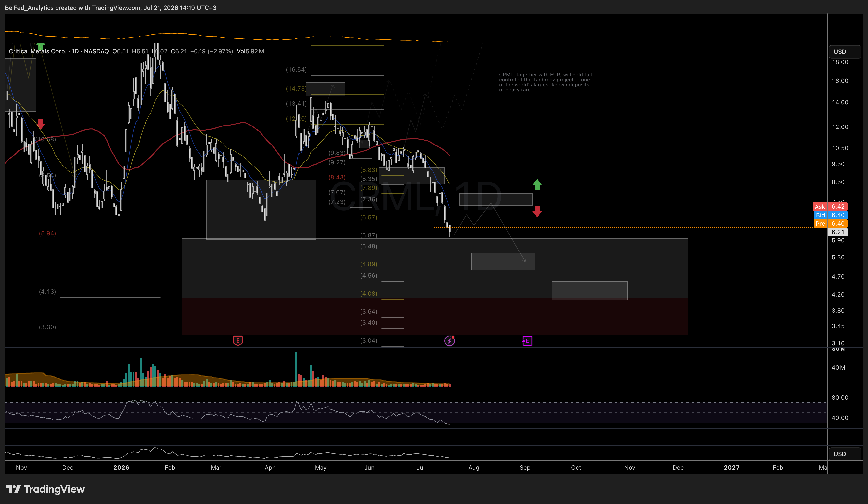Click the (14.73) Fibonacci level label
This screenshot has width=868, height=504.
pos(296,89)
